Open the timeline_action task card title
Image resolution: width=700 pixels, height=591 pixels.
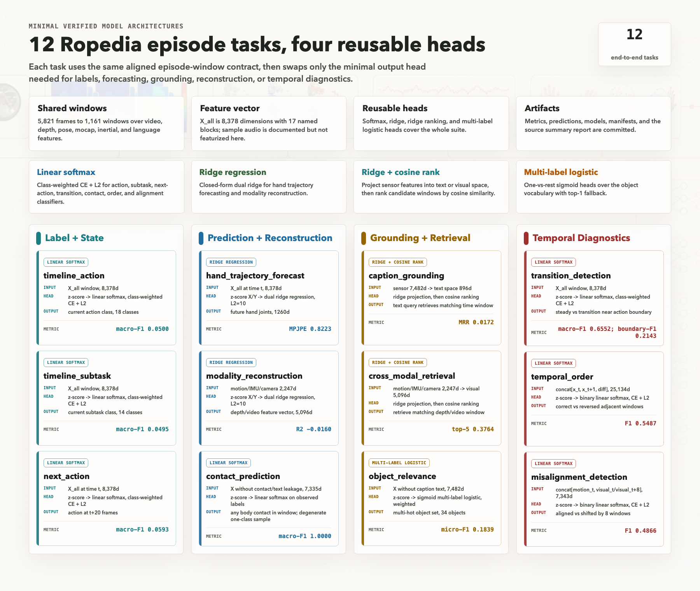pos(74,276)
